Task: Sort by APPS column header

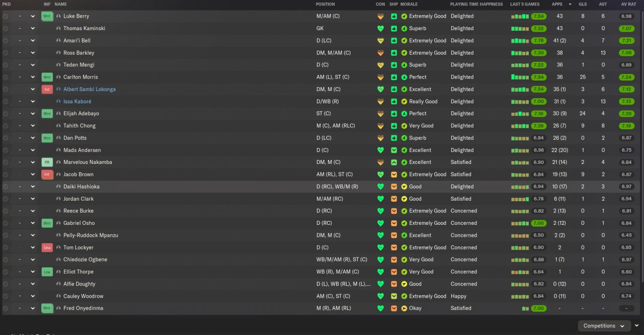Action: [x=557, y=4]
